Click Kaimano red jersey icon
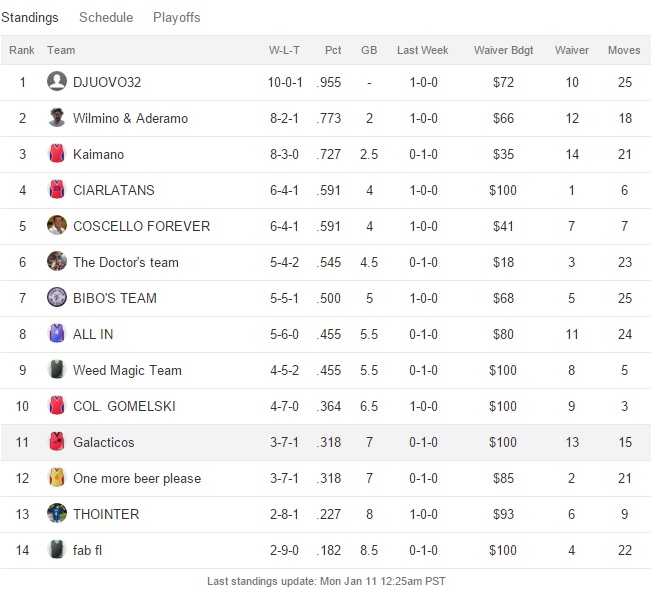 click(57, 154)
